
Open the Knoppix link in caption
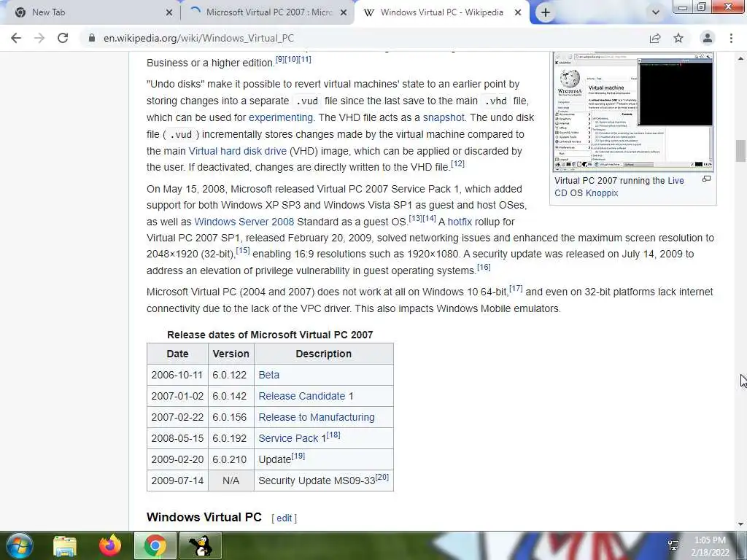tap(602, 192)
